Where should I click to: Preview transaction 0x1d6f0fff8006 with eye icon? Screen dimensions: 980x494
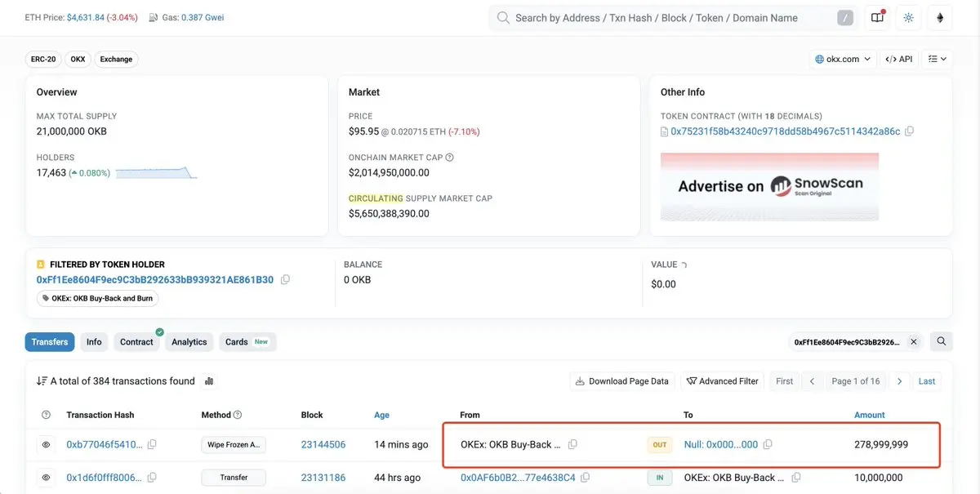[x=46, y=478]
